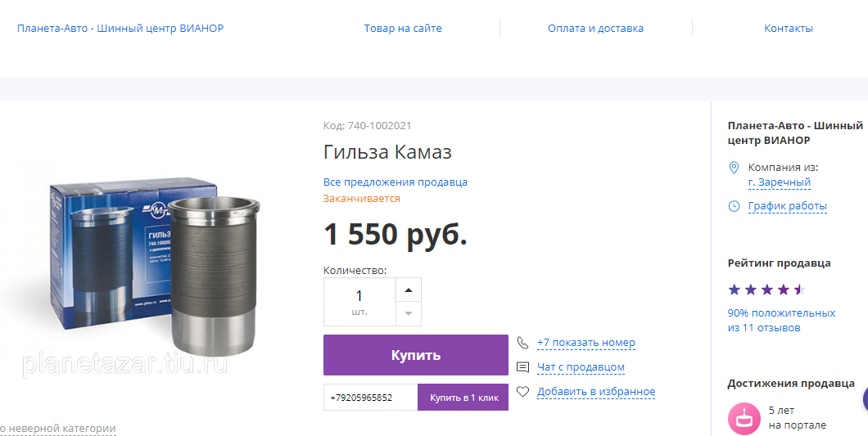Screen dimensions: 868x436
Task: Click the pink birthday cake achievement icon
Action: [x=744, y=418]
